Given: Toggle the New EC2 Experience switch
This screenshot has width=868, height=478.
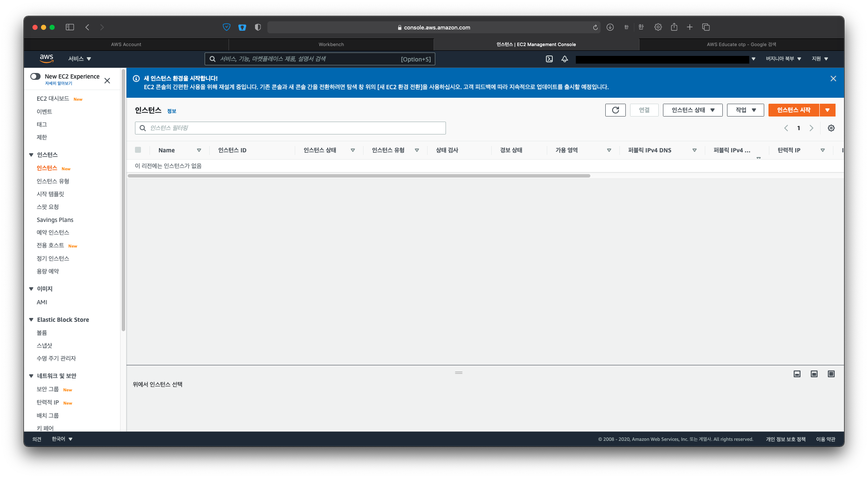Looking at the screenshot, I should 35,76.
